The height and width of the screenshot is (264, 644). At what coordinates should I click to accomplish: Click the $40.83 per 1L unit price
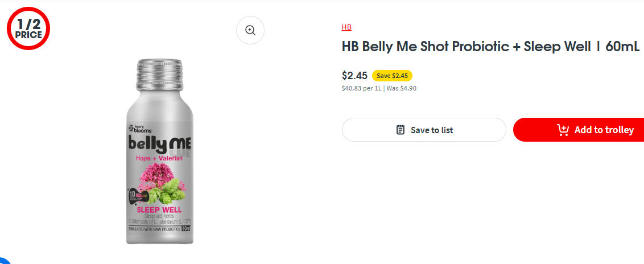click(361, 88)
